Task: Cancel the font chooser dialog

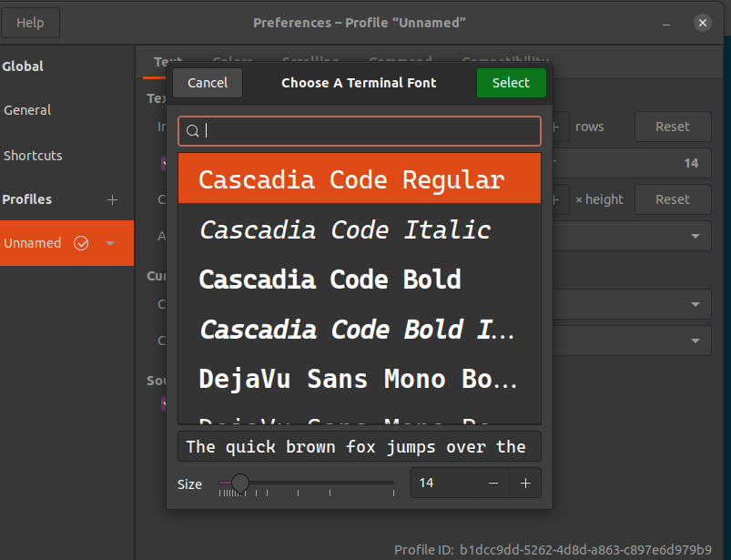Action: coord(207,82)
